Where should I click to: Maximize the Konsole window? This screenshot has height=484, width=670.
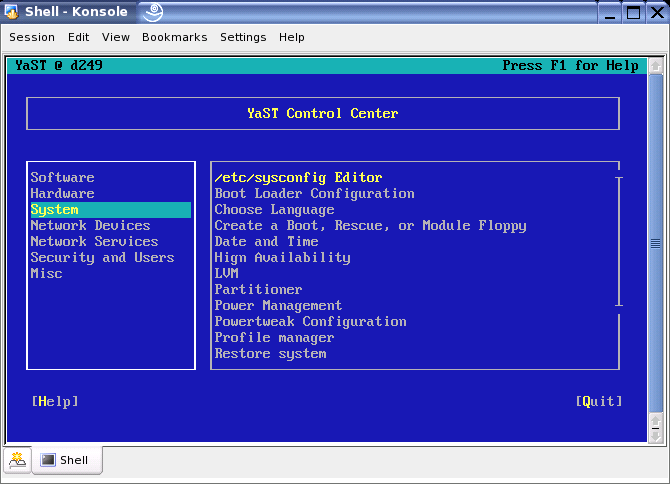(633, 12)
